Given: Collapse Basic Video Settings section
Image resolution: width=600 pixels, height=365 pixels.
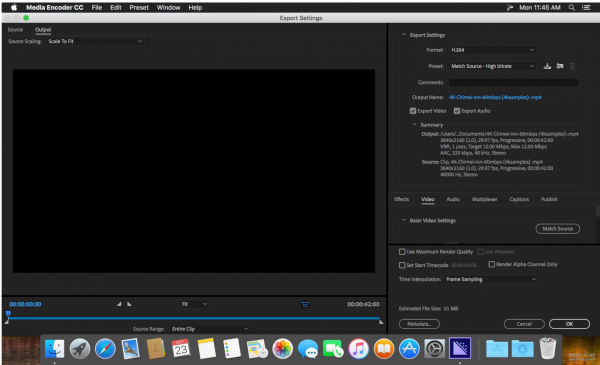Looking at the screenshot, I should pyautogui.click(x=403, y=220).
